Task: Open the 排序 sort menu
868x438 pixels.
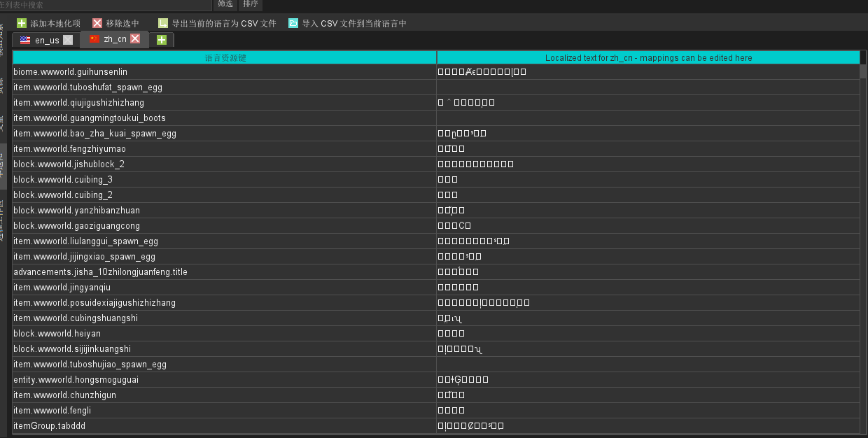Action: tap(250, 3)
